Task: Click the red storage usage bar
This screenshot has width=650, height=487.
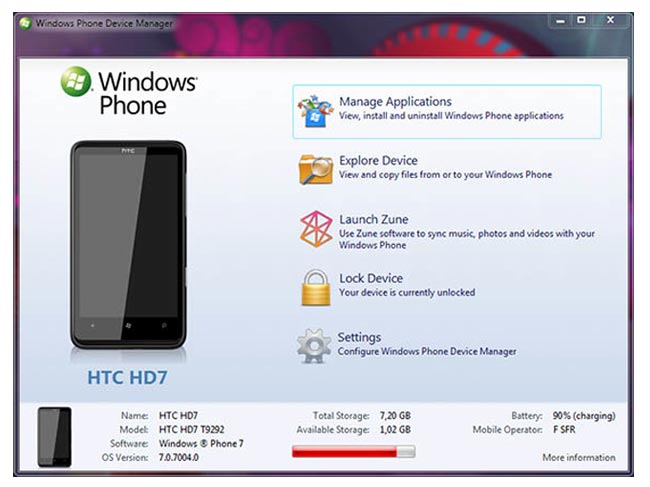Action: pos(353,451)
